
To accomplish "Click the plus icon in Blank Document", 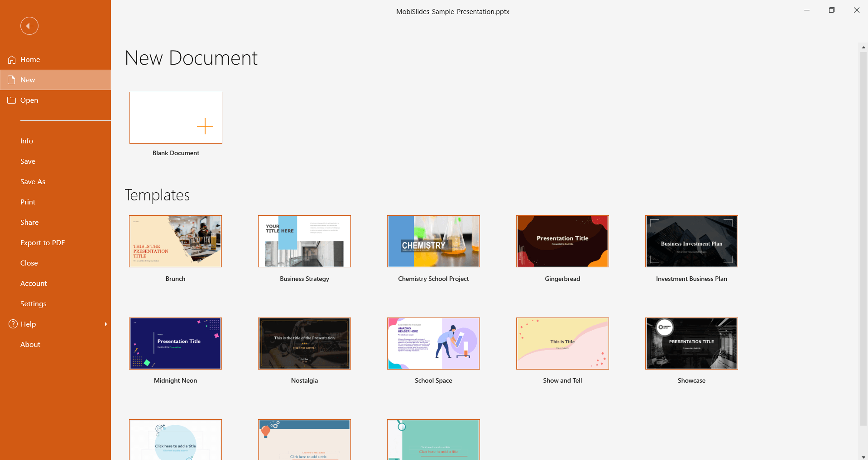I will (205, 126).
